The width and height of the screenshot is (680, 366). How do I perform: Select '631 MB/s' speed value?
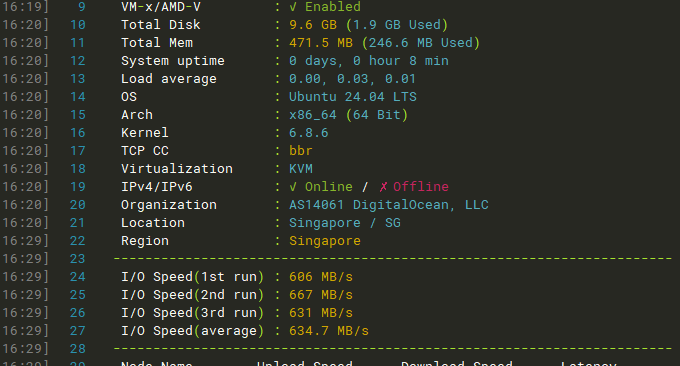tap(321, 313)
